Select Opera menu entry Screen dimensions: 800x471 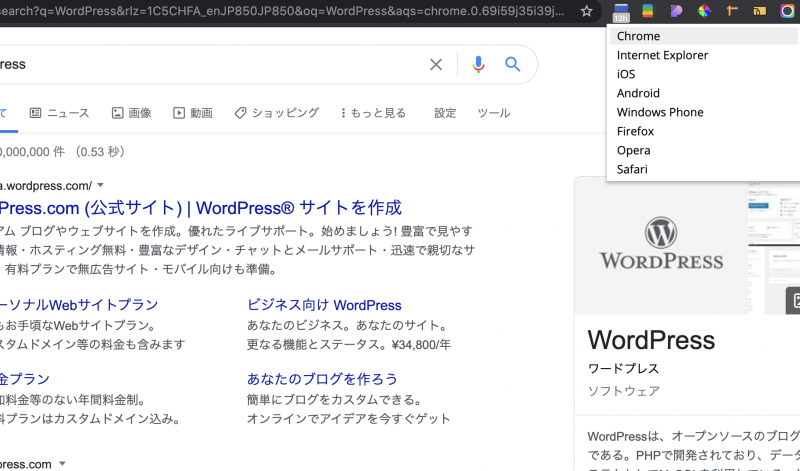coord(703,150)
